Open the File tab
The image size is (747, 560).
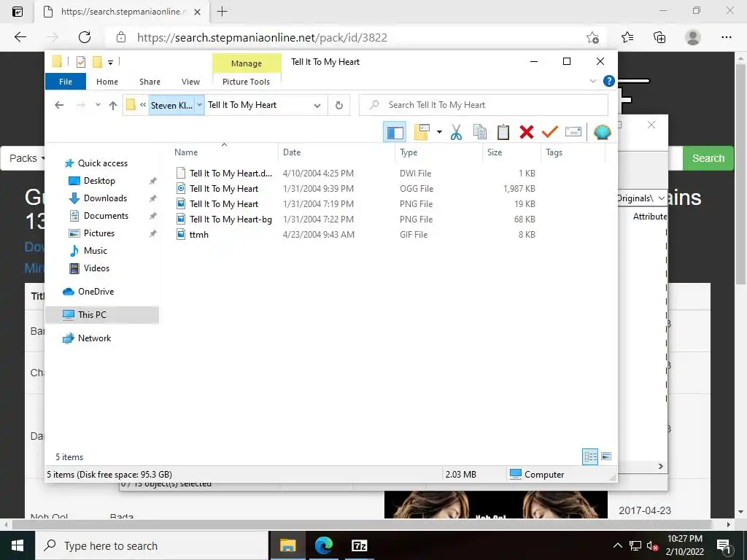coord(66,82)
